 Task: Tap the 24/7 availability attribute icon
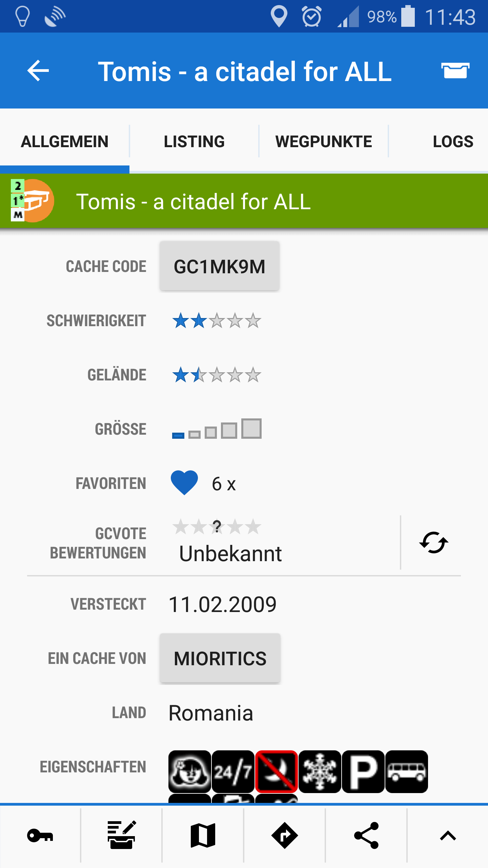(x=233, y=772)
